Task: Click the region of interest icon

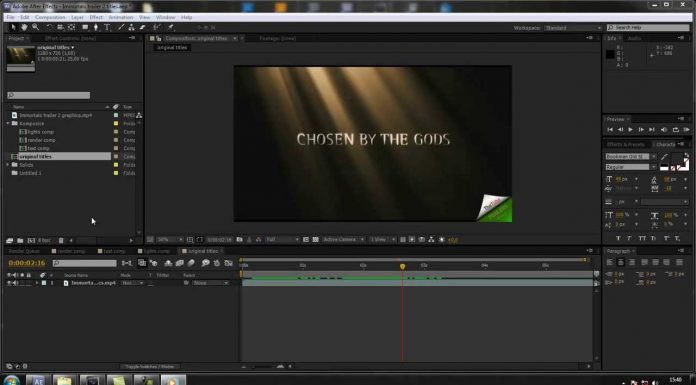Action: (306, 239)
